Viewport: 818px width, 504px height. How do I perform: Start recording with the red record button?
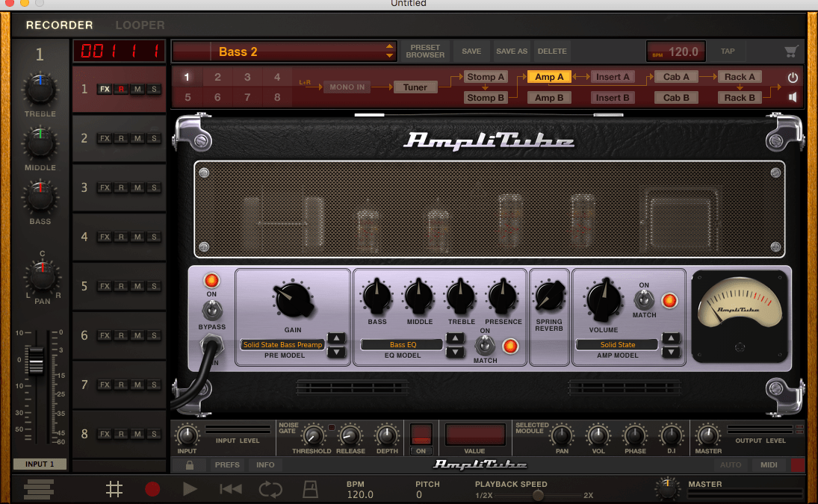tap(152, 489)
